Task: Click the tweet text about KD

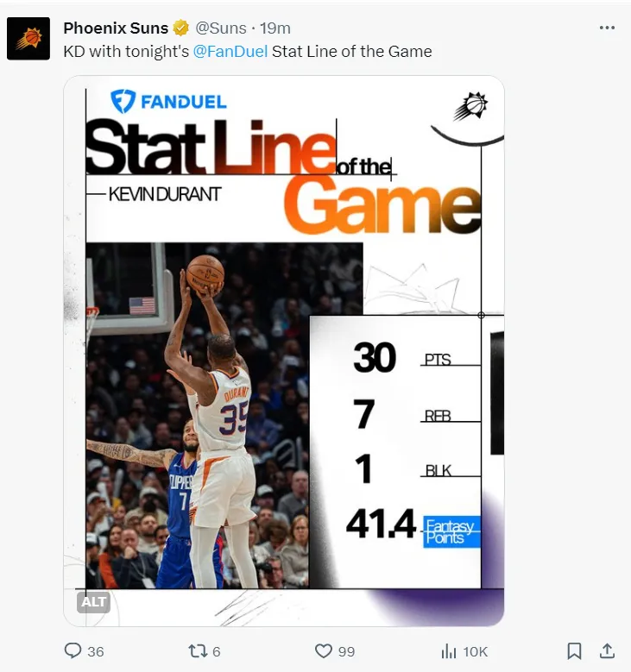Action: [248, 52]
